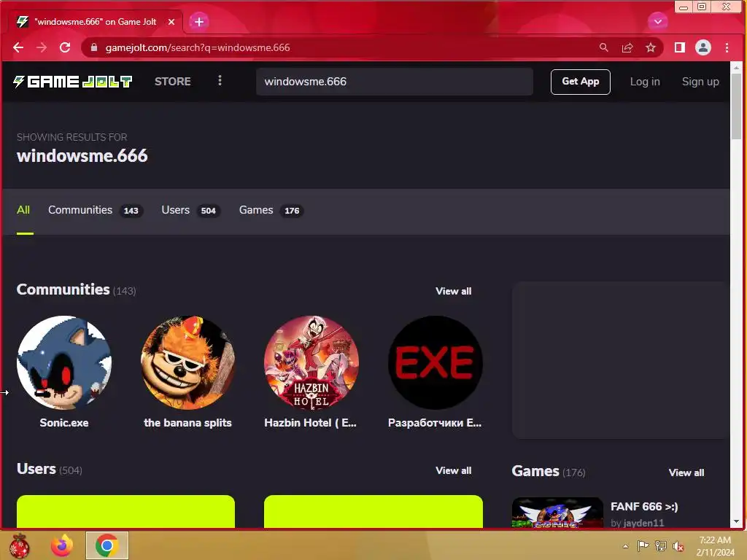
Task: Open the banana splits community avatar
Action: coord(187,362)
